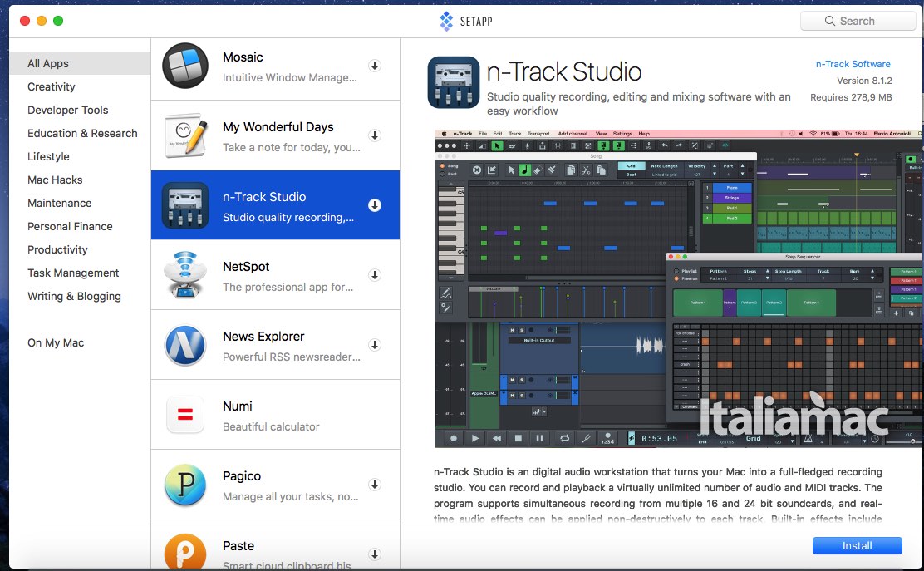
Task: Select the NetSpot title text
Action: click(x=246, y=266)
